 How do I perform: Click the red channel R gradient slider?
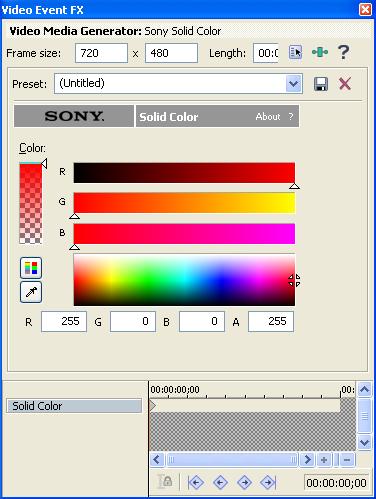[x=184, y=173]
